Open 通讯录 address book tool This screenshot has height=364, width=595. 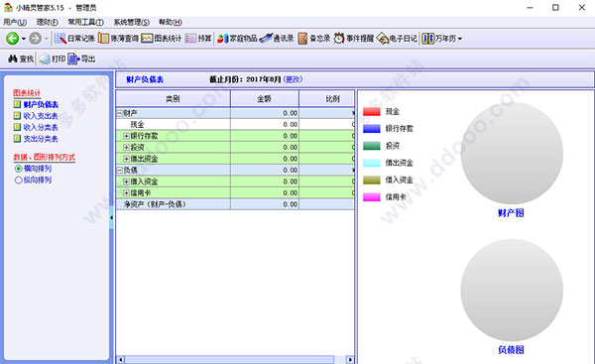click(277, 39)
